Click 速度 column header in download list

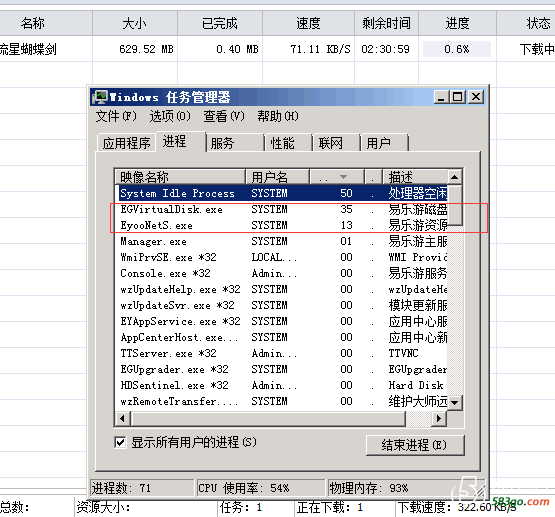pyautogui.click(x=308, y=23)
